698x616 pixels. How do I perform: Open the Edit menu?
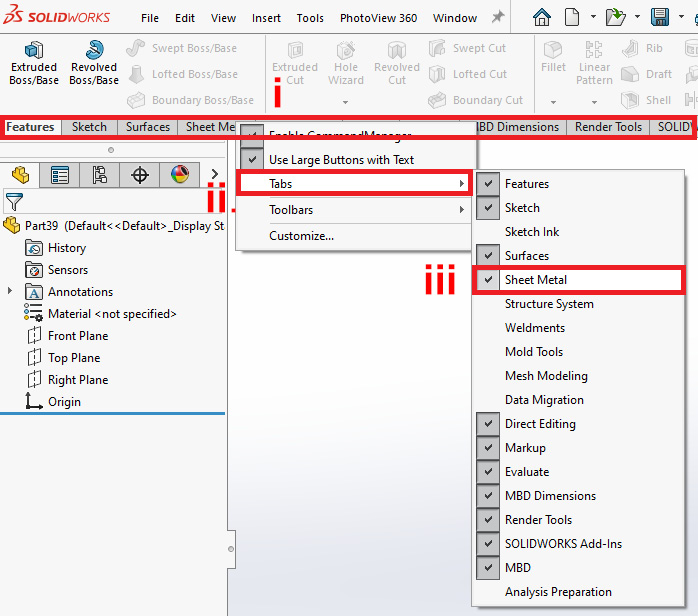pos(185,18)
